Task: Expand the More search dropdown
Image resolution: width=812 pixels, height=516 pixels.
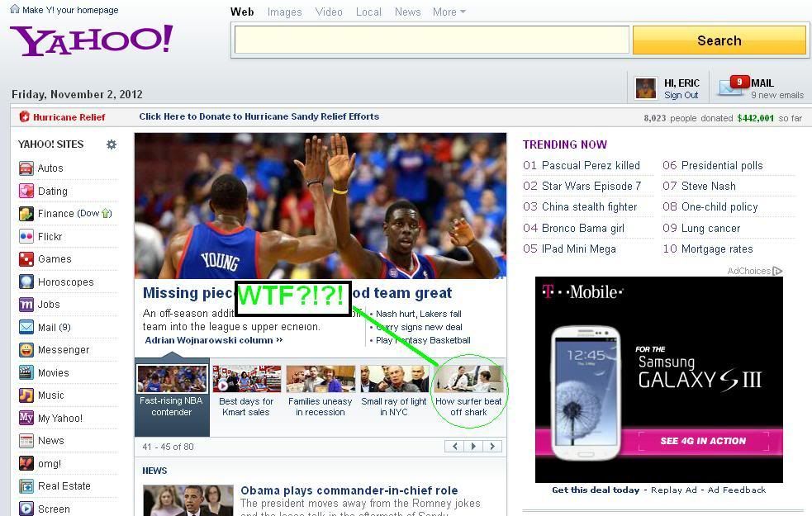Action: coord(449,12)
